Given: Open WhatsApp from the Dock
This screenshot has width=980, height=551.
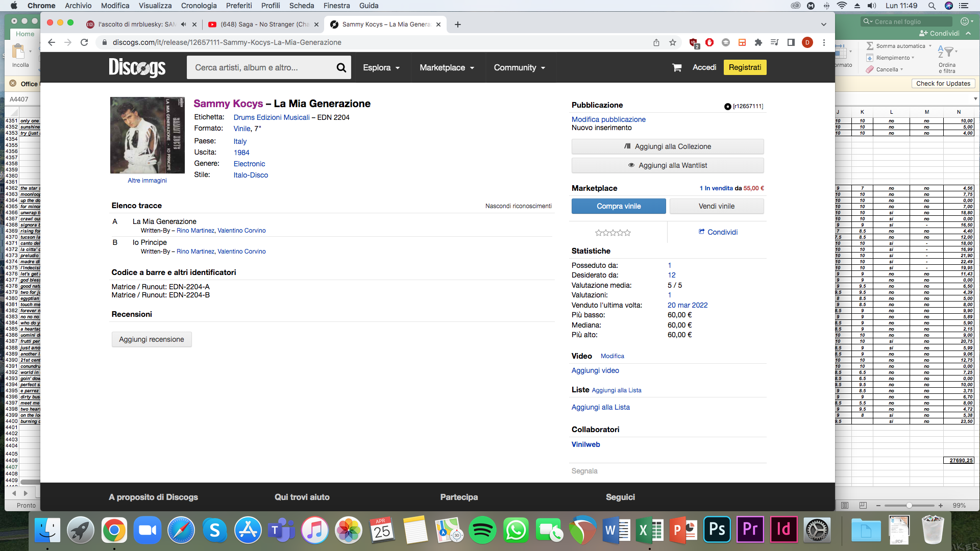Looking at the screenshot, I should point(516,531).
